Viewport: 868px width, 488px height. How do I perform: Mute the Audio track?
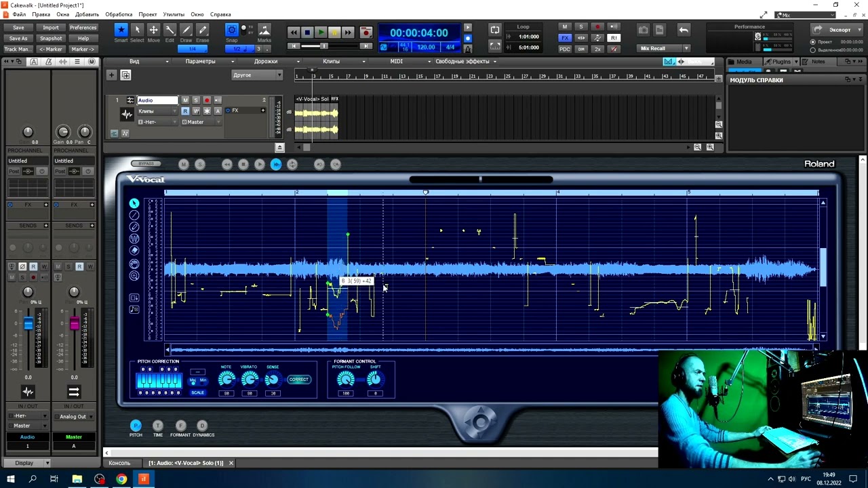(185, 100)
